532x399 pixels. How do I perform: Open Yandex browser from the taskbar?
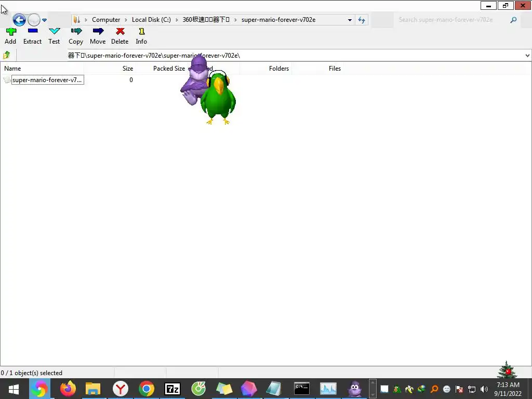click(x=121, y=389)
